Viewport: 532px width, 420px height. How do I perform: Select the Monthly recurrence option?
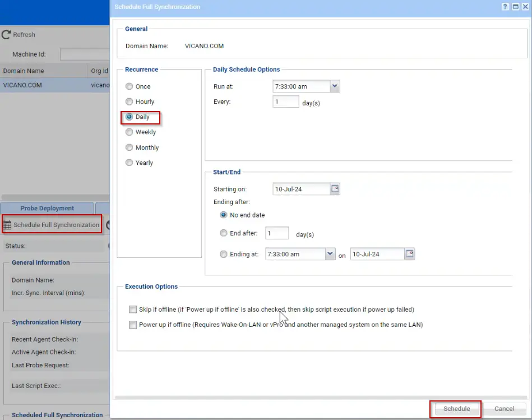[129, 147]
